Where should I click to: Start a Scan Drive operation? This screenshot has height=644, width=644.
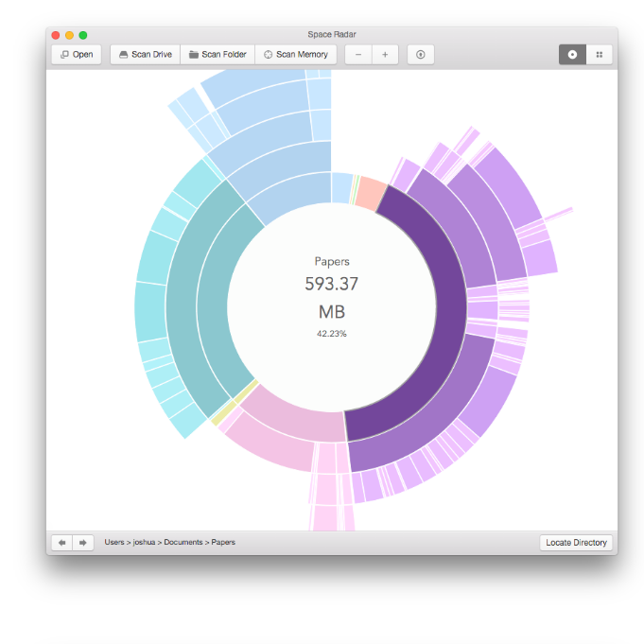coord(145,55)
